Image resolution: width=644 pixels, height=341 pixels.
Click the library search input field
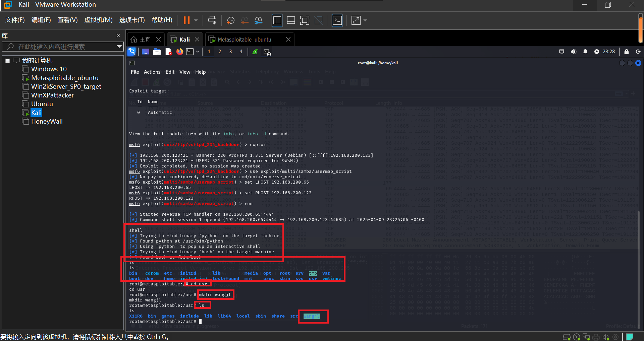(x=62, y=47)
